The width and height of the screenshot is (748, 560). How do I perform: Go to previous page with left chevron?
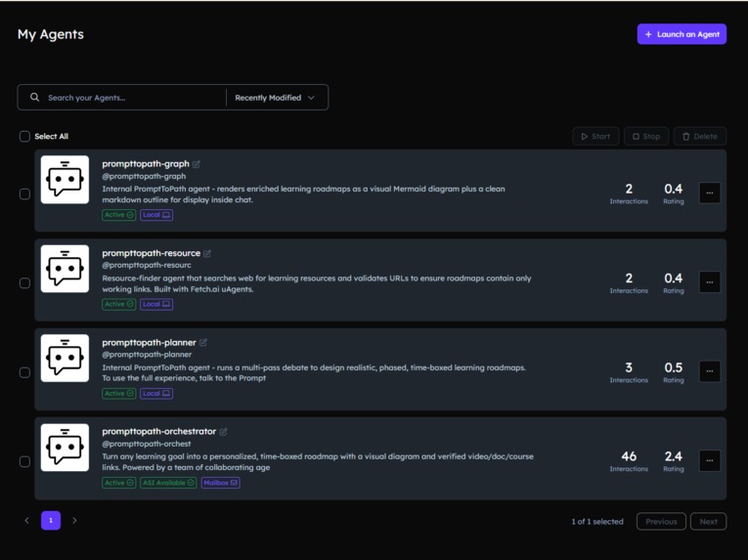26,520
